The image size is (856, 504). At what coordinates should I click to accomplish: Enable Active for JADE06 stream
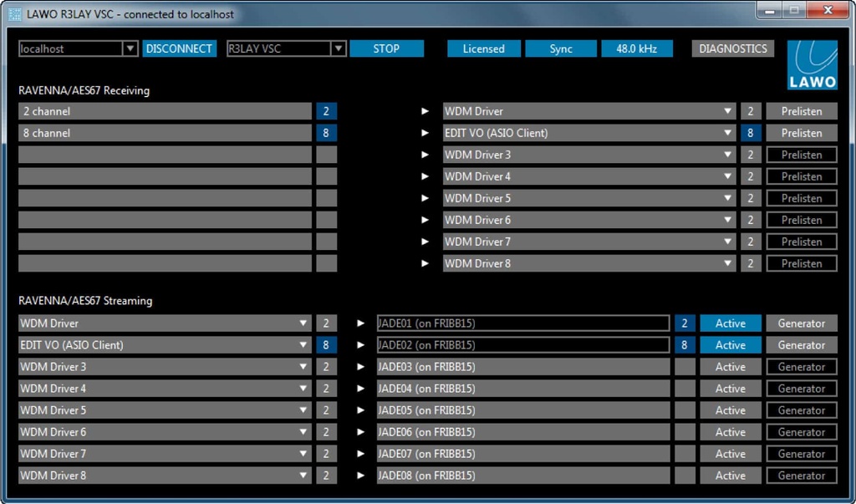[x=731, y=432]
